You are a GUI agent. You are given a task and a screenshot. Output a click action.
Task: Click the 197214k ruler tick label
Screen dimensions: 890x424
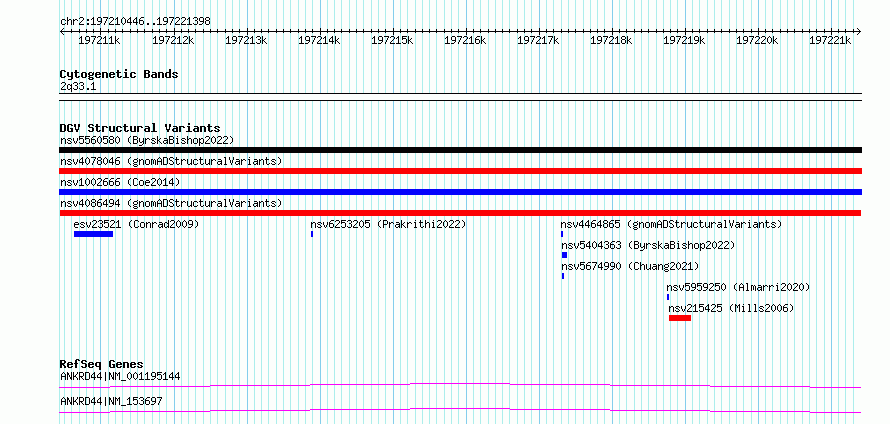click(x=319, y=40)
